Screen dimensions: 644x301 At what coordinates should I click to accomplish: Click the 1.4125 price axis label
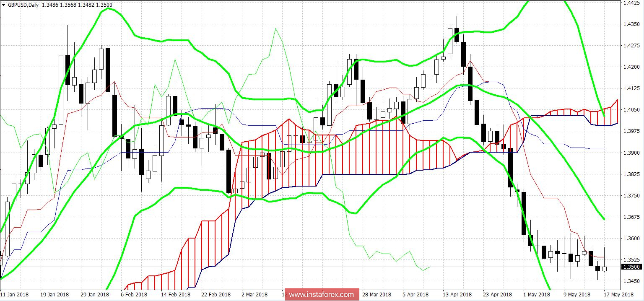[x=631, y=88]
